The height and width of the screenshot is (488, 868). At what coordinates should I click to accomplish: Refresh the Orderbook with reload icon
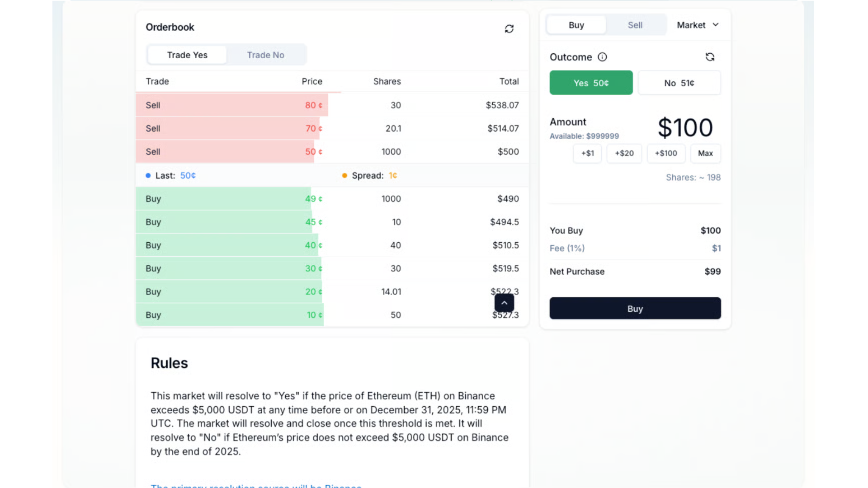coord(509,29)
